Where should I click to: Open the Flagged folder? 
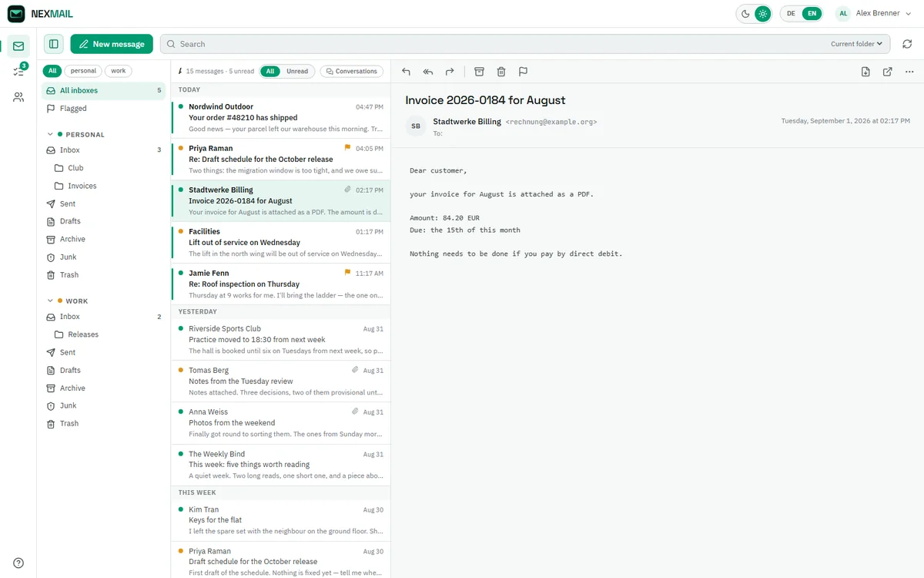coord(103,109)
